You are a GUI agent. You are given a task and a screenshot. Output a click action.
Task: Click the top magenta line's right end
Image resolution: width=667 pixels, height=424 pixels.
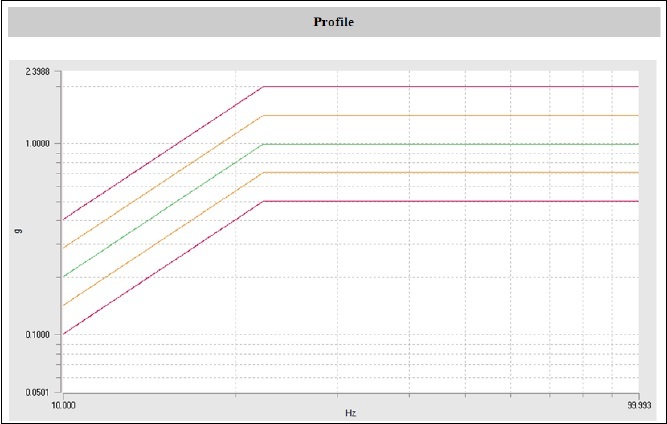click(x=638, y=87)
